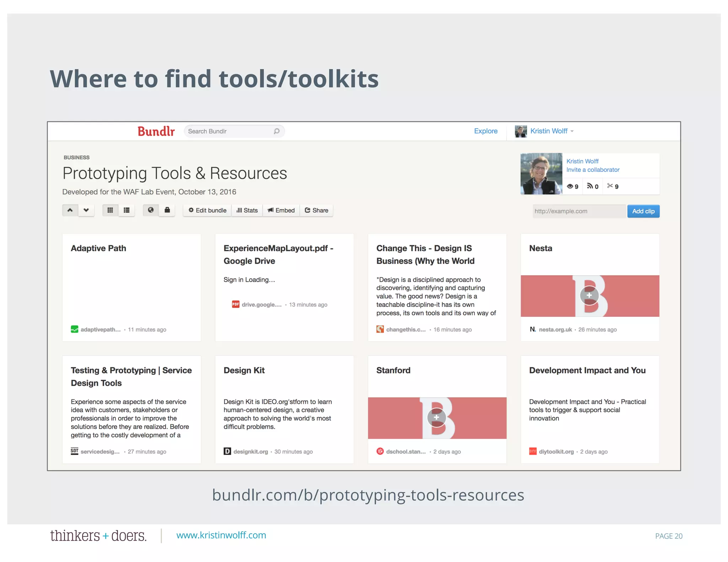Switch to list view
The width and height of the screenshot is (728, 562).
click(127, 210)
